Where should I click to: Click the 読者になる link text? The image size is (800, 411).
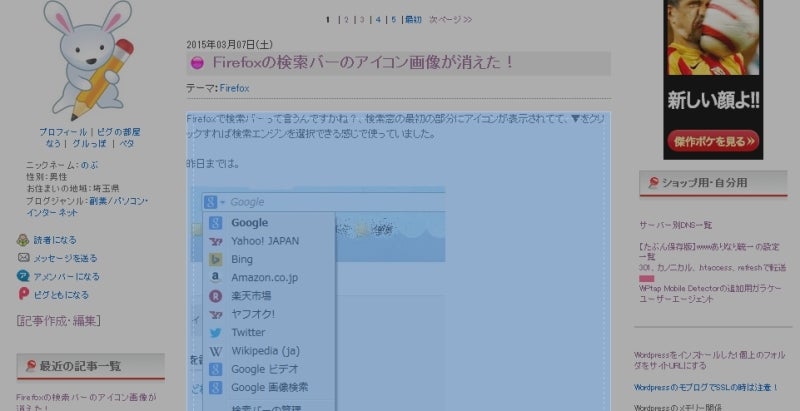point(55,240)
